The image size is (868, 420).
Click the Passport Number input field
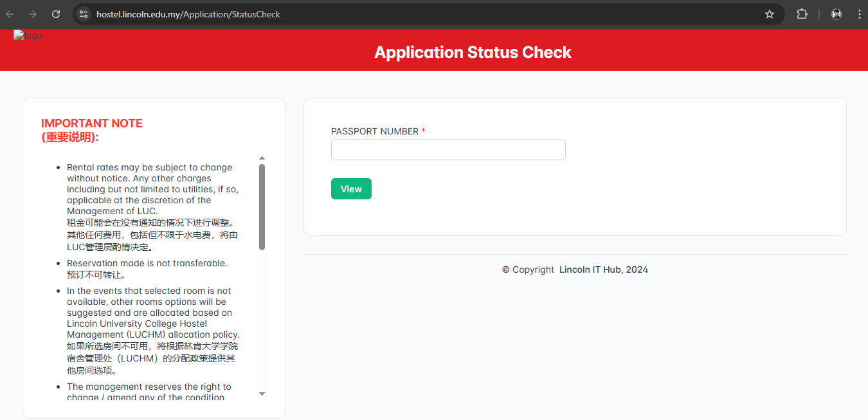(448, 149)
